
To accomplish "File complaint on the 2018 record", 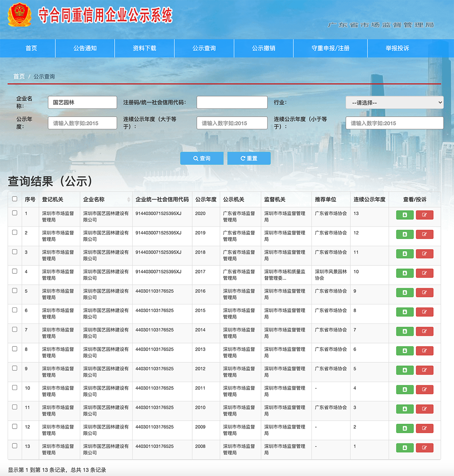I will (x=424, y=254).
